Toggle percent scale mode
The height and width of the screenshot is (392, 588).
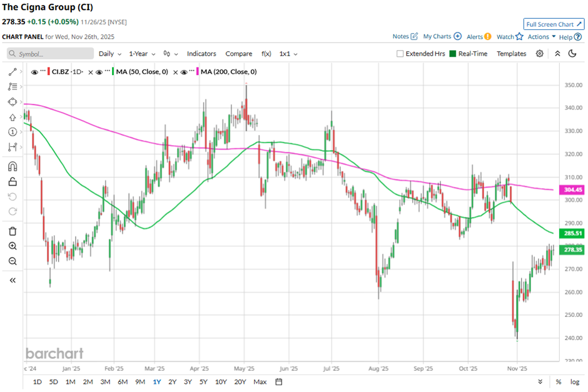click(559, 382)
